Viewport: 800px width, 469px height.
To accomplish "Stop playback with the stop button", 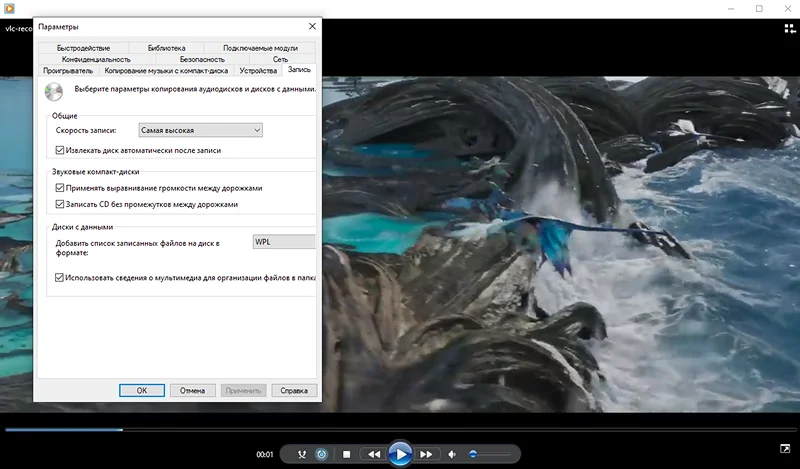I will 346,454.
